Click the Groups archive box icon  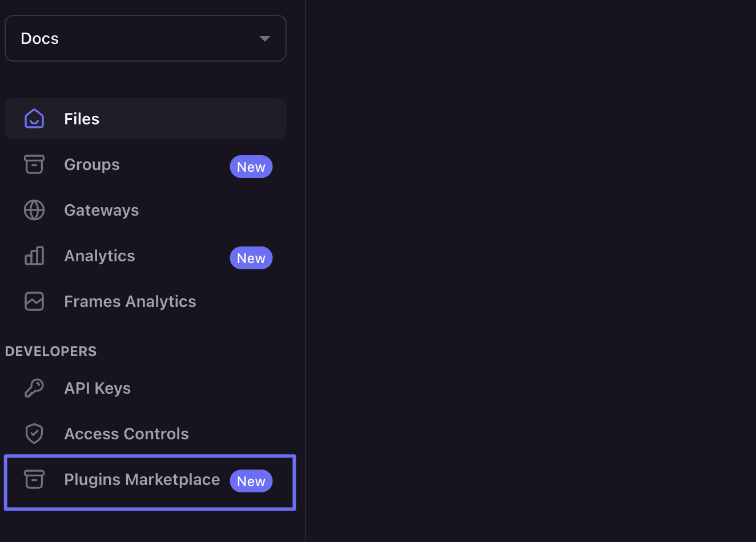34,164
